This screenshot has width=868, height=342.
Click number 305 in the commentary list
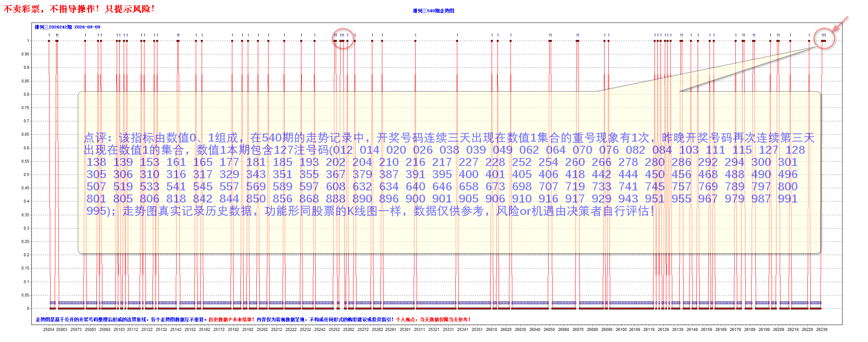pos(96,175)
